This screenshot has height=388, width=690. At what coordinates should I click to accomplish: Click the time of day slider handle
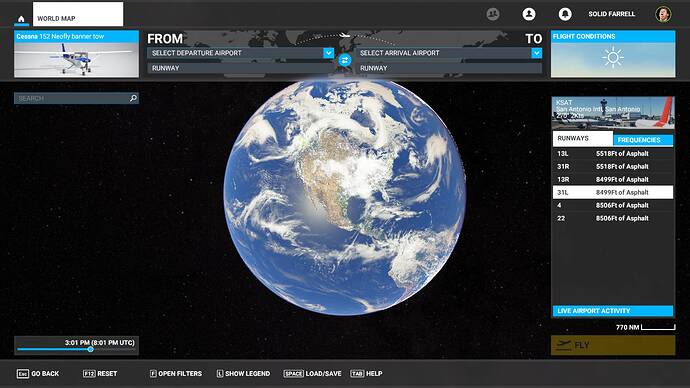tap(91, 349)
